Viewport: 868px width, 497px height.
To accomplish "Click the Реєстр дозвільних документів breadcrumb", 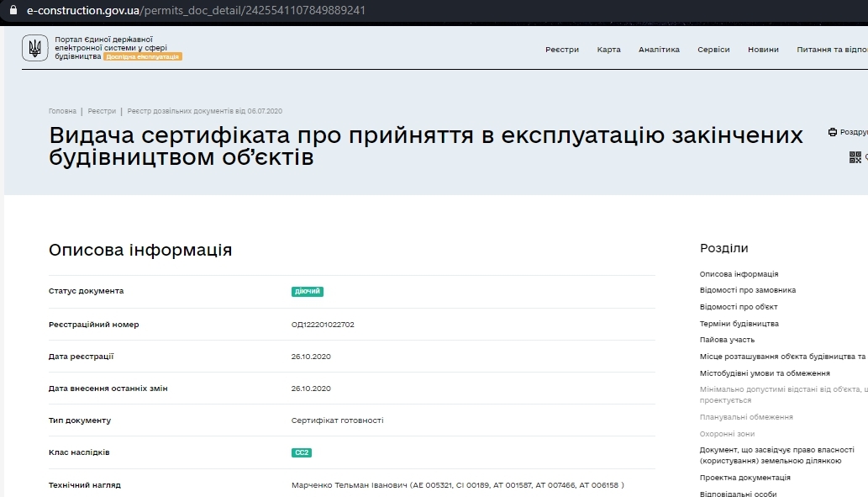I will click(x=205, y=111).
